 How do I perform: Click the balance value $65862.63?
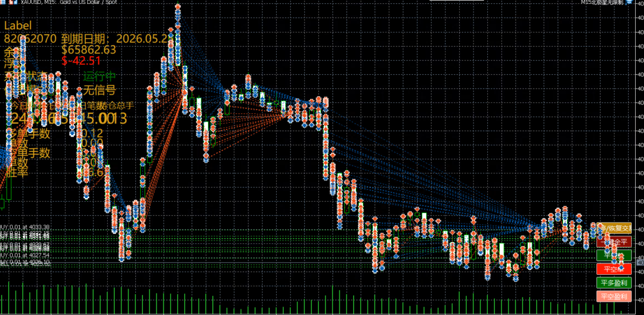point(89,50)
